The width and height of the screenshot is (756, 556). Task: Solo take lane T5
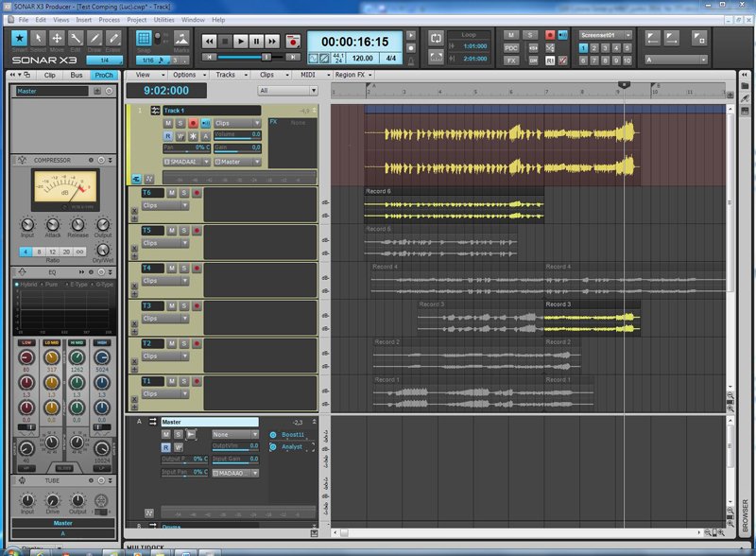[184, 230]
